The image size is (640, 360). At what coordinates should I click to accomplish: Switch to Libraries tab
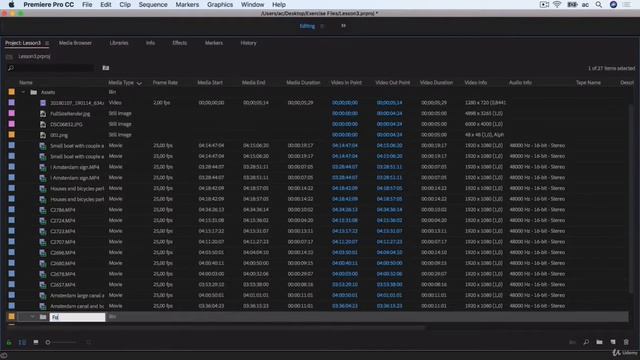click(x=119, y=43)
